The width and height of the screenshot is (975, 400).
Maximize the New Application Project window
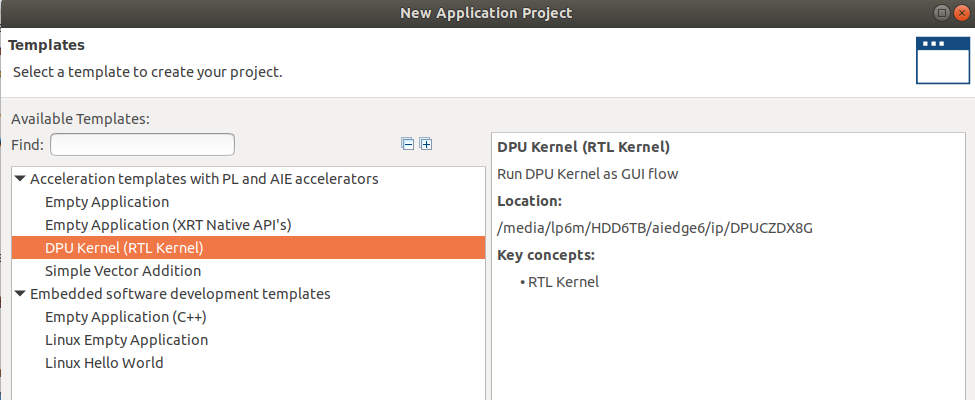point(940,13)
